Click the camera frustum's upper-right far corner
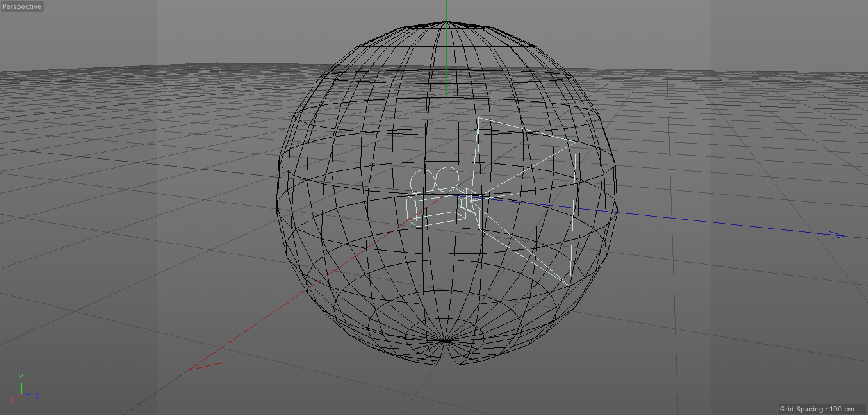The width and height of the screenshot is (868, 415). click(576, 143)
